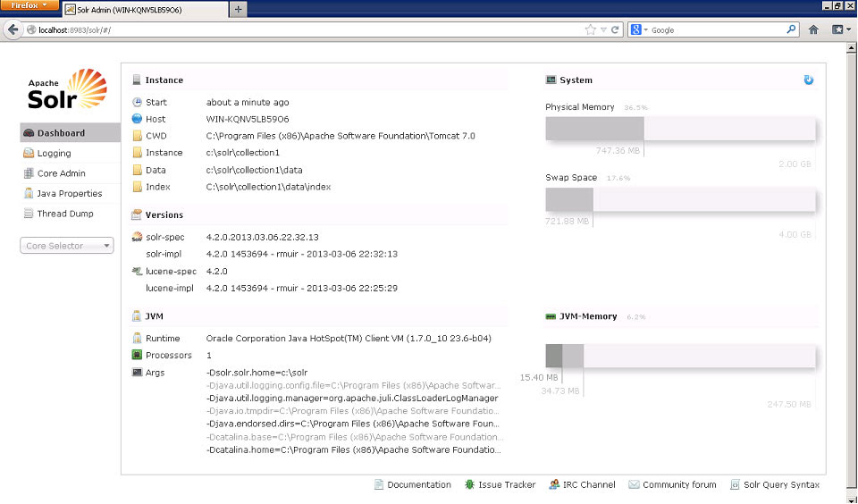
Task: Click the CWD folder icon
Action: click(x=137, y=136)
